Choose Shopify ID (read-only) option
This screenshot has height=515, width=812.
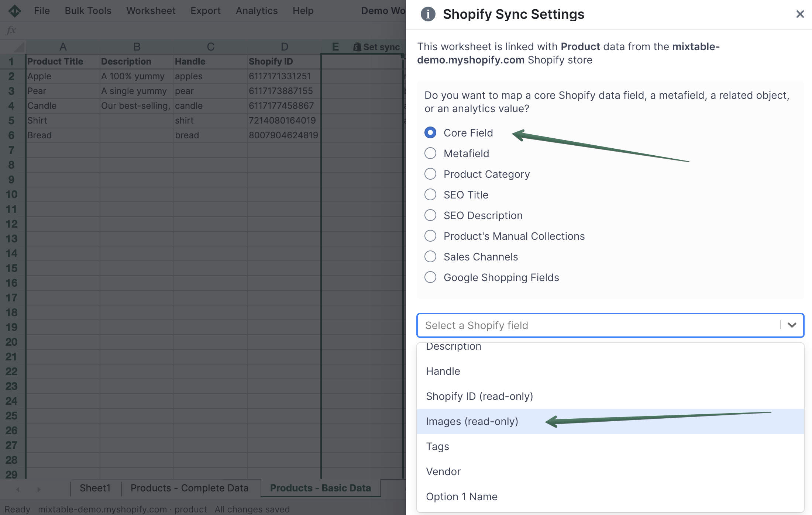tap(610, 396)
